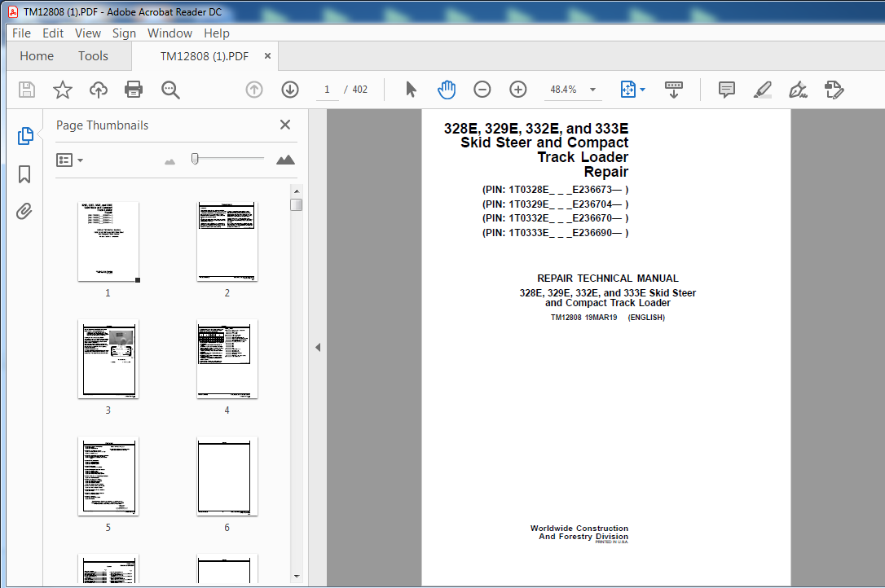Go to previous page arrow

pos(254,90)
